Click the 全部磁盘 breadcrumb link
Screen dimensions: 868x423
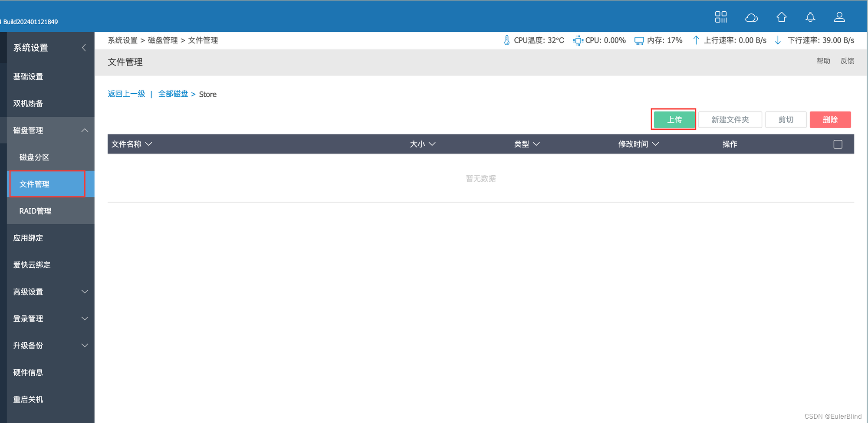point(173,94)
